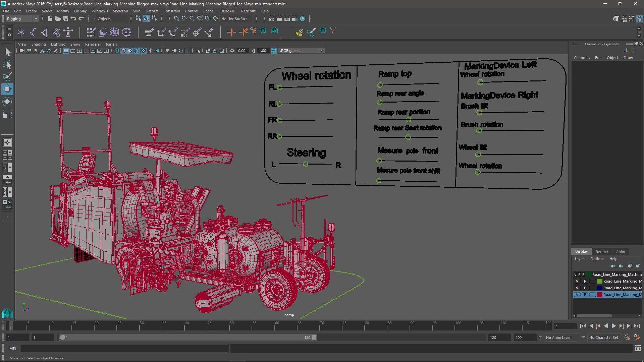Open the No Anim Layer dropdown

click(561, 338)
